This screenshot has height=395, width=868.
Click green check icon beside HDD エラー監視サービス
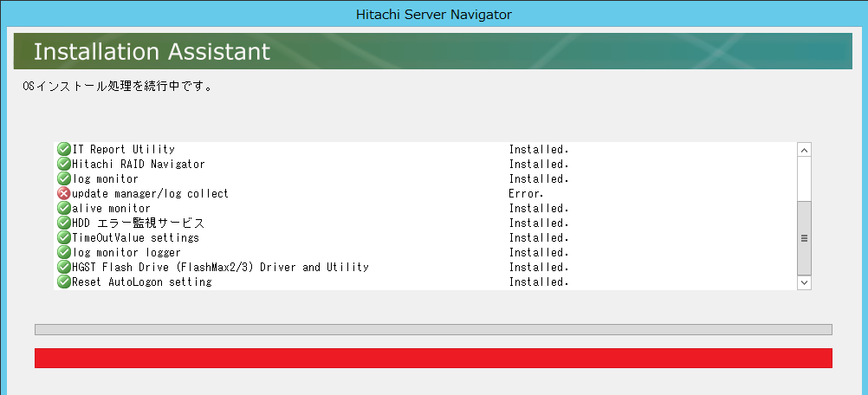tap(64, 223)
